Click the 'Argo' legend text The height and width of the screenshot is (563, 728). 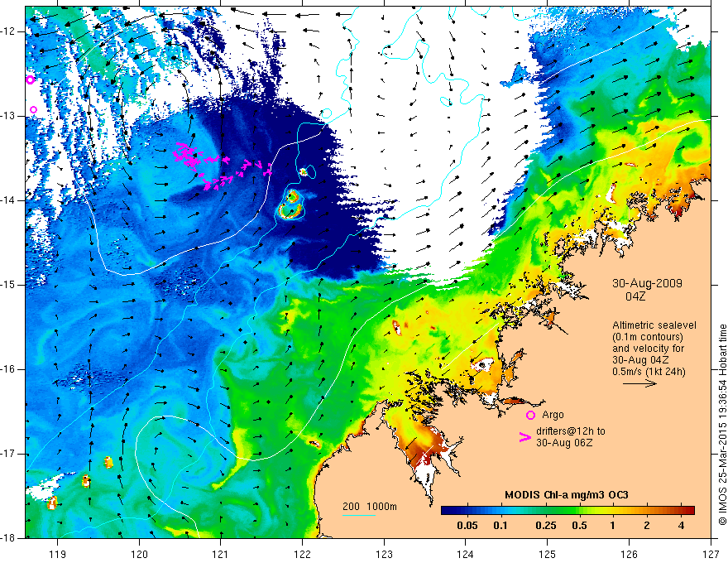click(x=553, y=415)
